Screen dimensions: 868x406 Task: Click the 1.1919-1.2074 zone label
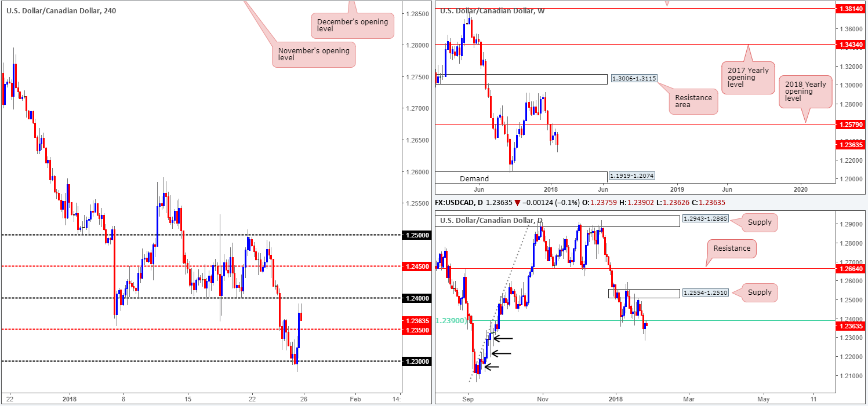point(631,175)
